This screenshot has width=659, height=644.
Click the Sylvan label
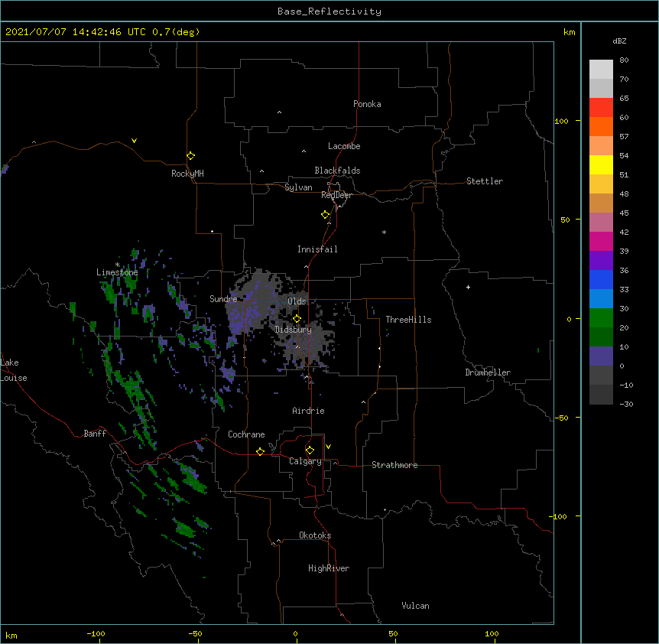(298, 187)
